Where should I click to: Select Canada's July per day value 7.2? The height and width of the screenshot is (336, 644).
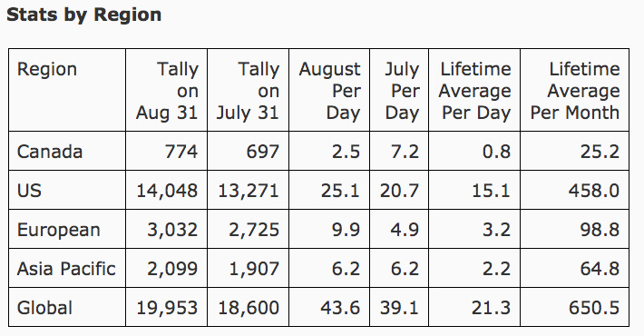(405, 152)
